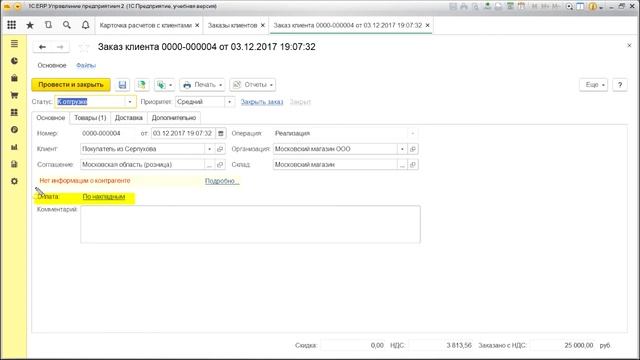The image size is (640, 360).
Task: Click the order date field
Action: 183,133
